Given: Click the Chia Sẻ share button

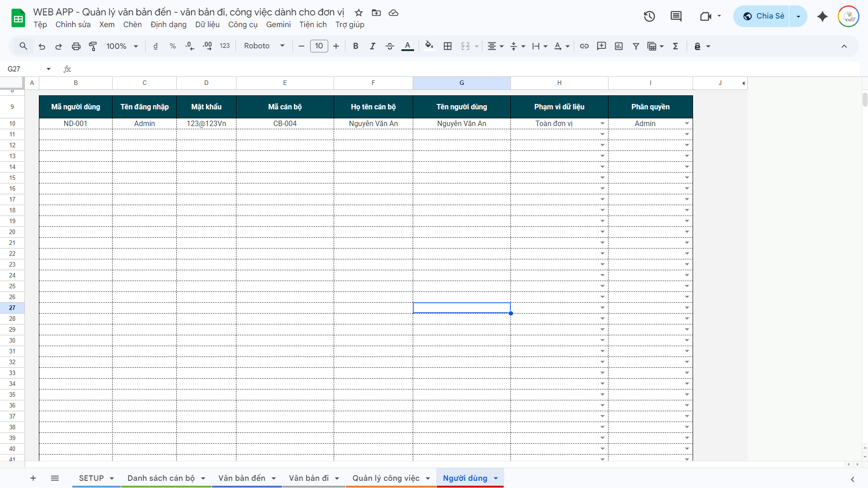Looking at the screenshot, I should pyautogui.click(x=763, y=16).
